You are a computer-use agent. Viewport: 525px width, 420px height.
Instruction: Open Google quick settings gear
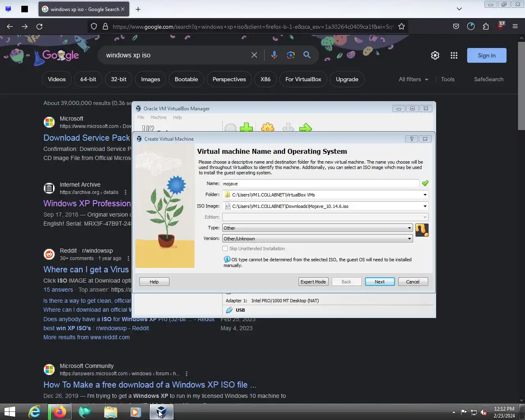pyautogui.click(x=435, y=55)
